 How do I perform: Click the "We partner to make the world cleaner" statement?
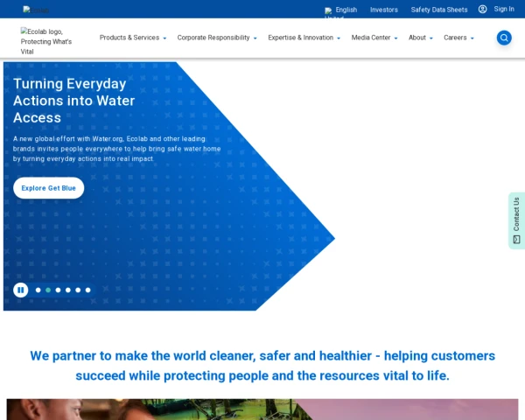(x=262, y=366)
